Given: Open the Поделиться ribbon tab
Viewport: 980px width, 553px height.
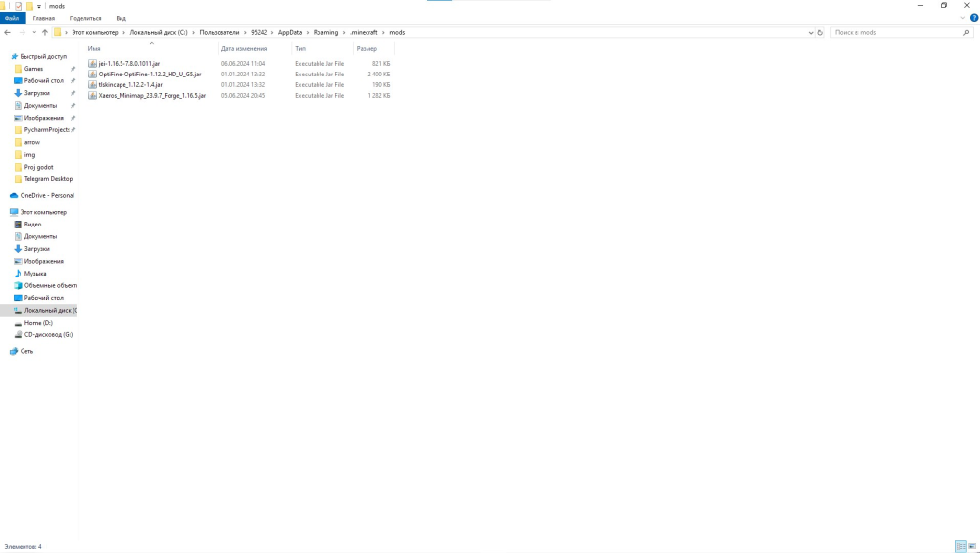Looking at the screenshot, I should pyautogui.click(x=85, y=19).
